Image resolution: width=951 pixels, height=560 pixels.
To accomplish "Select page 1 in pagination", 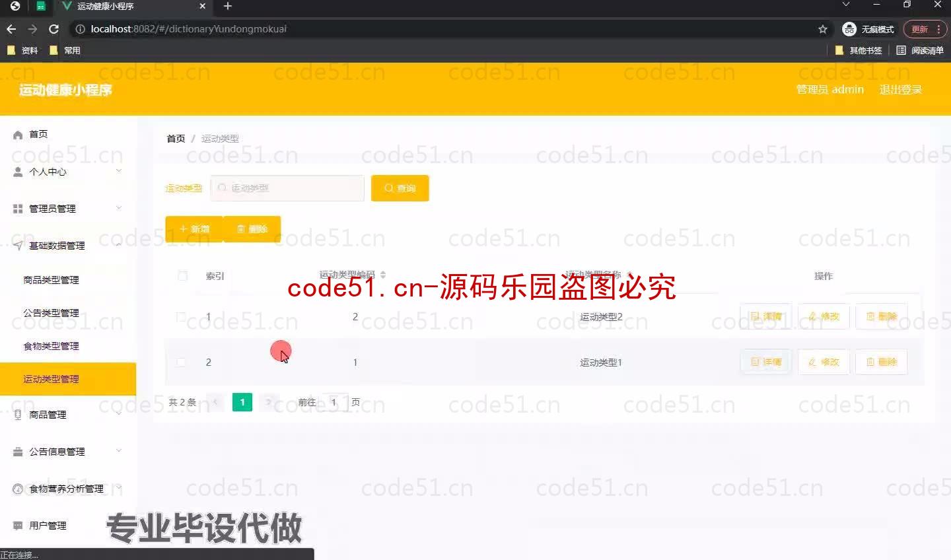I will (242, 402).
